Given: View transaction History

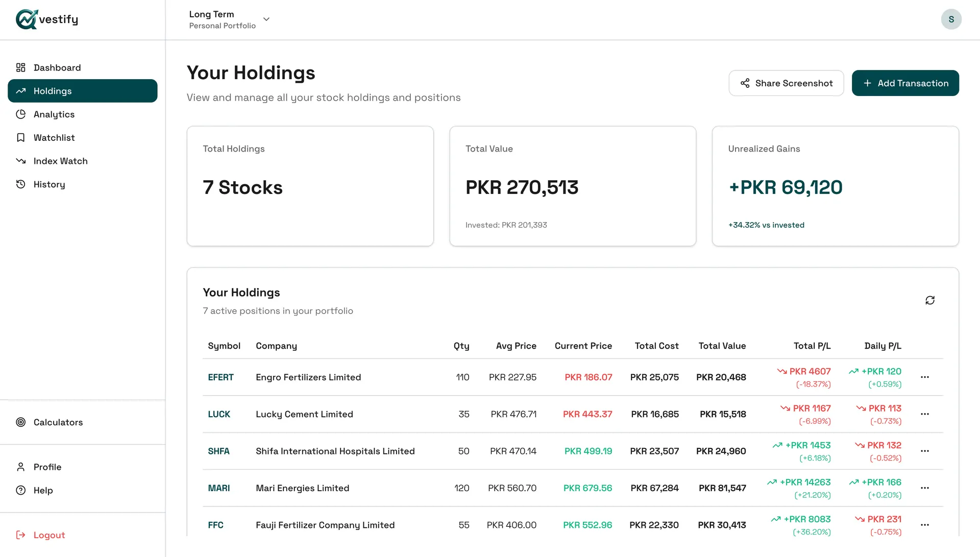Looking at the screenshot, I should point(83,184).
